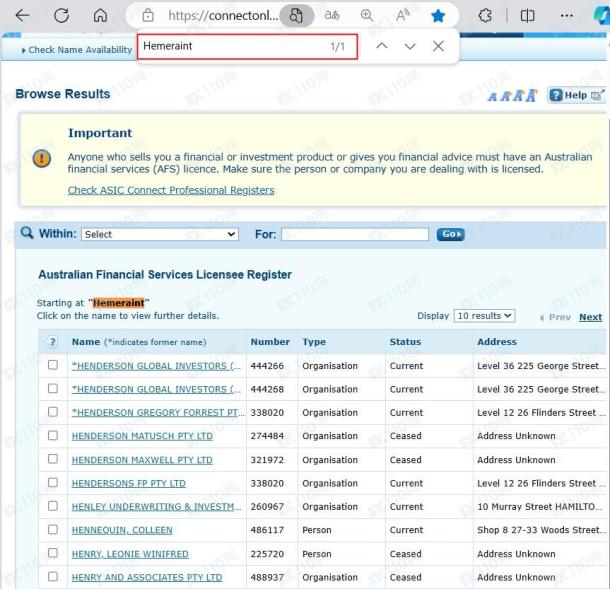Open HENDERSON MAXWELL PTY LTD details
The width and height of the screenshot is (610, 589).
click(x=142, y=460)
